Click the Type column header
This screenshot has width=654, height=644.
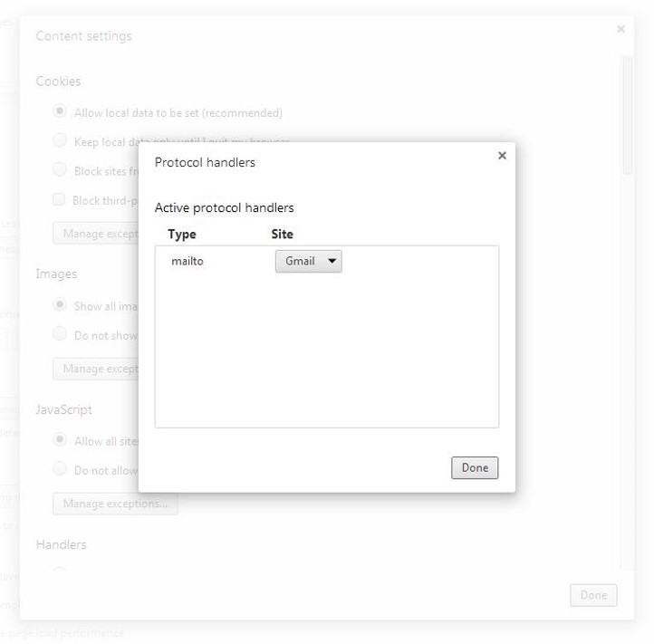click(x=182, y=235)
